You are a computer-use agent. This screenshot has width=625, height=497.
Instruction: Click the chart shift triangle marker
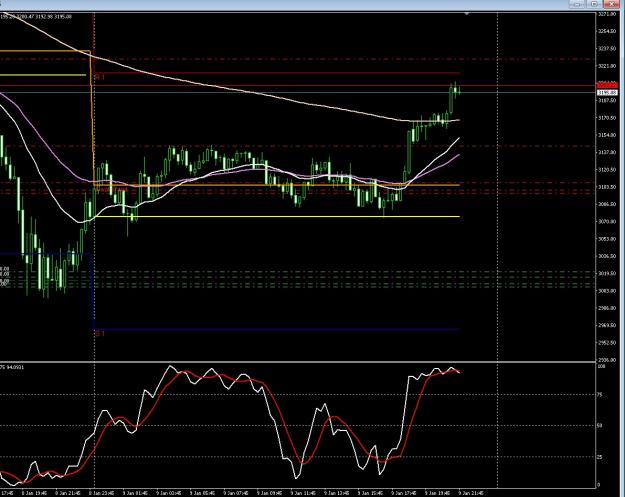[467, 14]
